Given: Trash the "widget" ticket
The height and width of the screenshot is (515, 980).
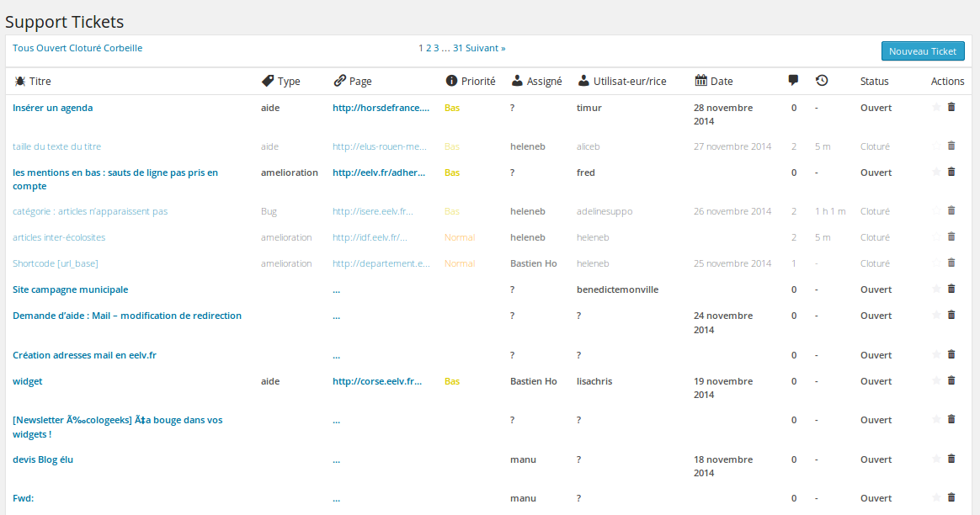Looking at the screenshot, I should point(951,381).
